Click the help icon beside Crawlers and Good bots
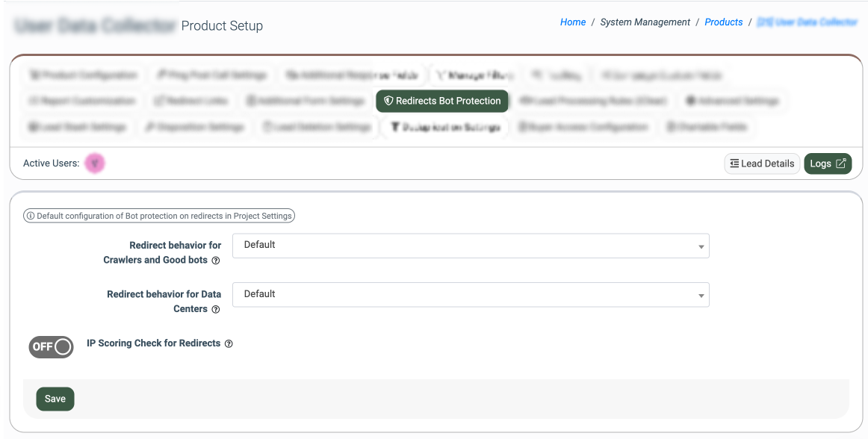Viewport: 868px width, 439px height. point(216,260)
